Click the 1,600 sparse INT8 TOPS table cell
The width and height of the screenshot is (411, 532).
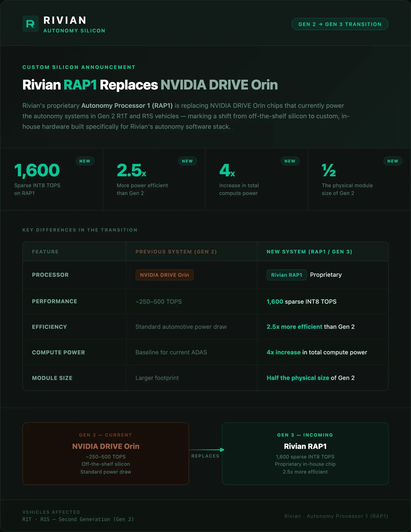click(x=301, y=302)
